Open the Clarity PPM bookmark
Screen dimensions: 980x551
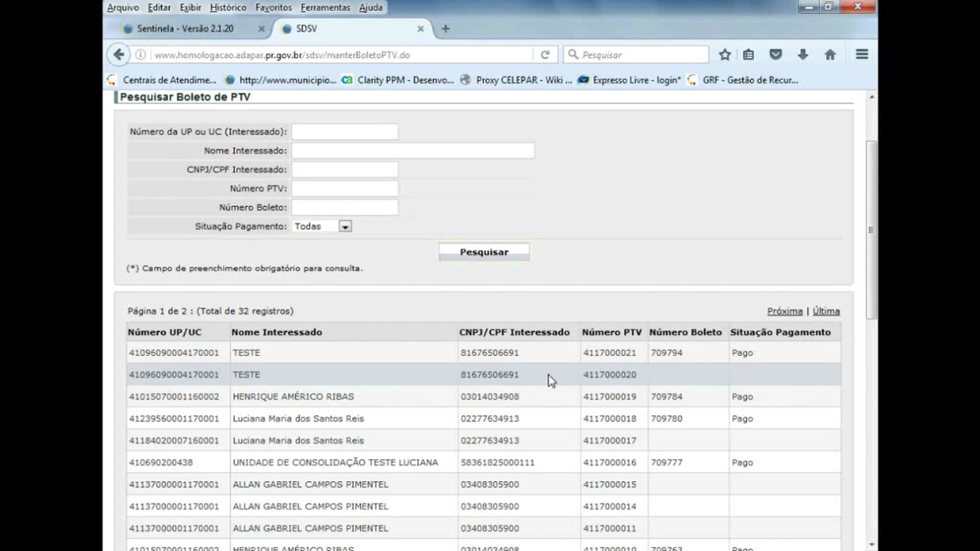pyautogui.click(x=398, y=80)
